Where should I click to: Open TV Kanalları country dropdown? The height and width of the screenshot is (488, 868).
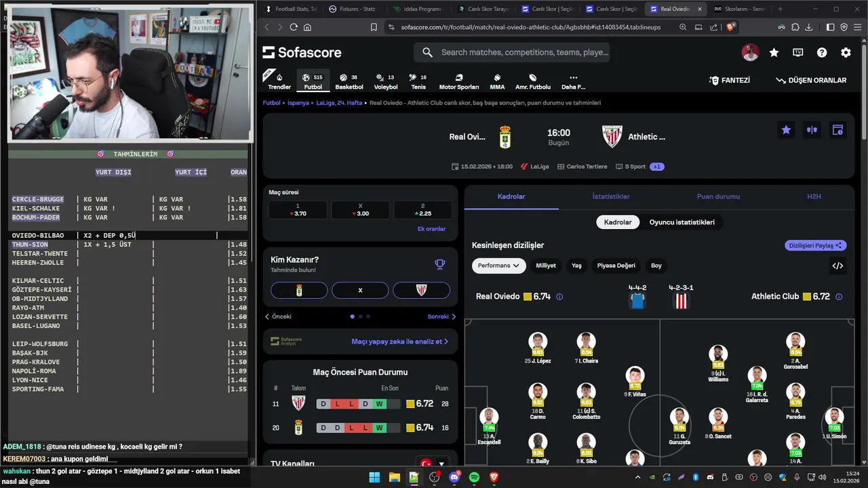pos(433,464)
